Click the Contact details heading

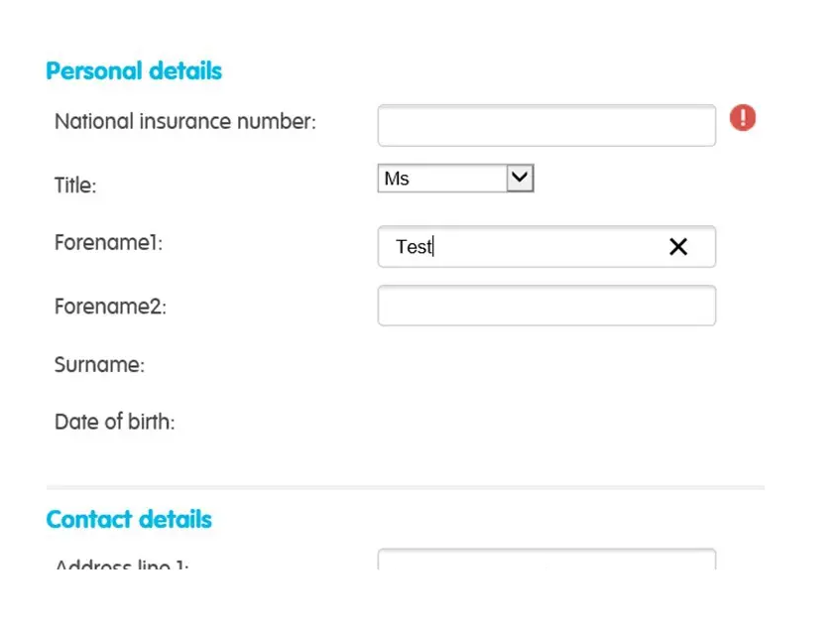point(129,520)
